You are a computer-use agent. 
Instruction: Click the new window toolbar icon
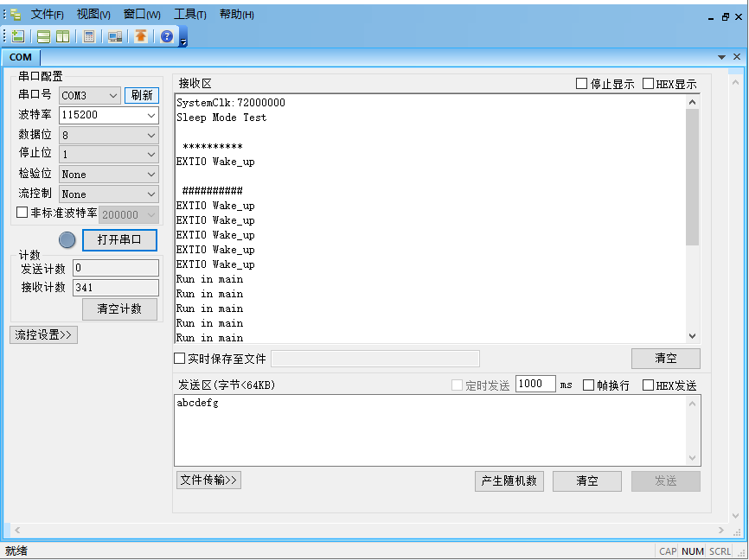(17, 36)
